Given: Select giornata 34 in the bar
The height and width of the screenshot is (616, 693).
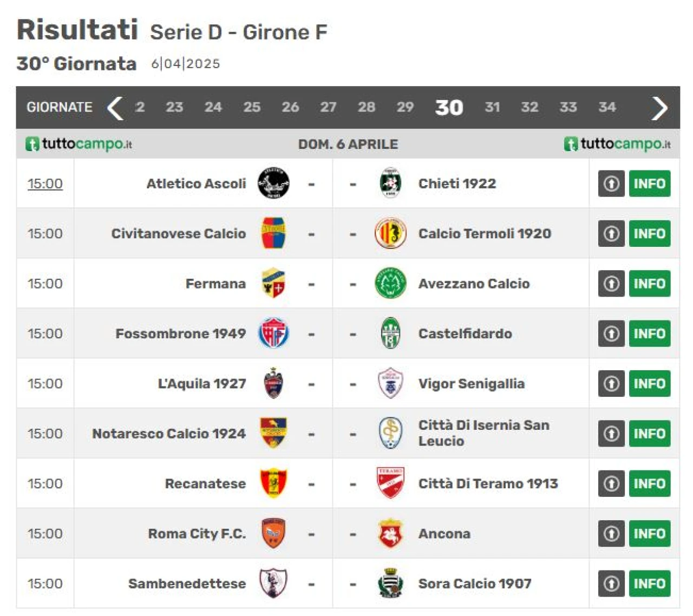Looking at the screenshot, I should pos(607,107).
